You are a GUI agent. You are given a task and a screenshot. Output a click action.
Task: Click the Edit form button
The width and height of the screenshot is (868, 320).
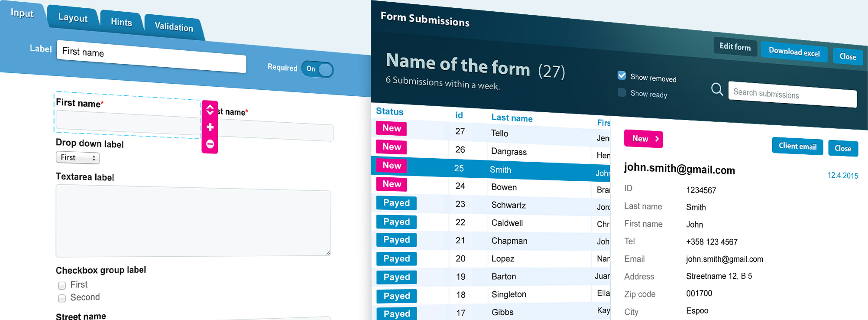[x=735, y=47]
